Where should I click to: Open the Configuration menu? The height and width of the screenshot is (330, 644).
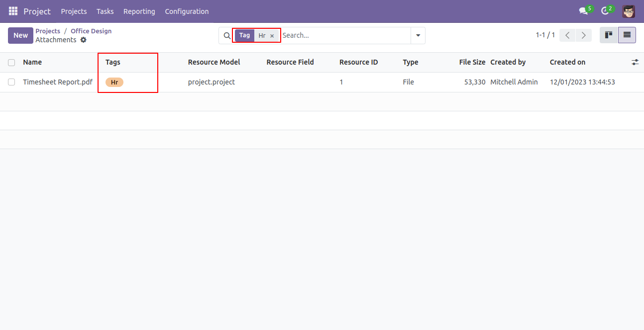tap(187, 11)
